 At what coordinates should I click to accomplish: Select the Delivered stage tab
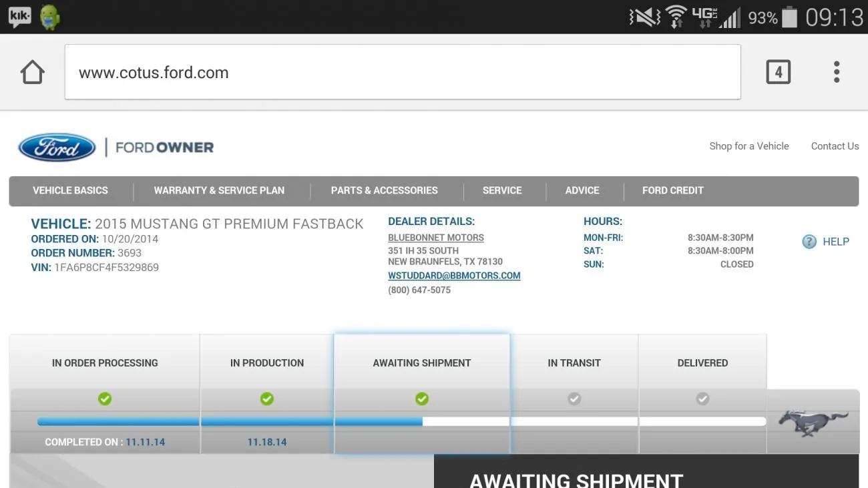click(x=702, y=363)
